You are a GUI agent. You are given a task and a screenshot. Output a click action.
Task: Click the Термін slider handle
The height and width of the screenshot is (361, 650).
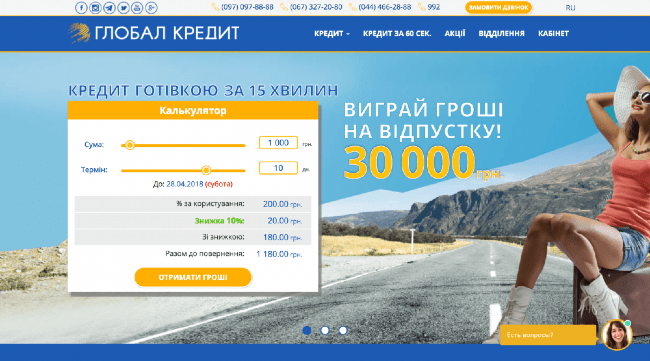[x=206, y=170]
